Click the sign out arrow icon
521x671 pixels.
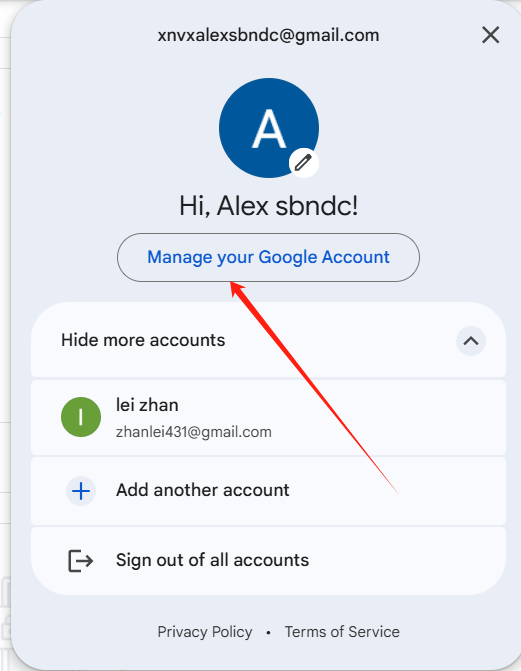(x=80, y=561)
